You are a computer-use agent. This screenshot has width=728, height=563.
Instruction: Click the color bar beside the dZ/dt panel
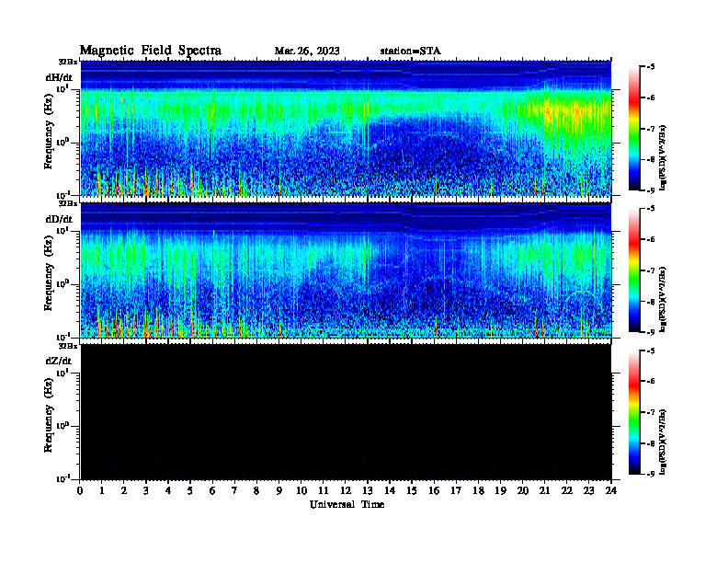point(634,412)
